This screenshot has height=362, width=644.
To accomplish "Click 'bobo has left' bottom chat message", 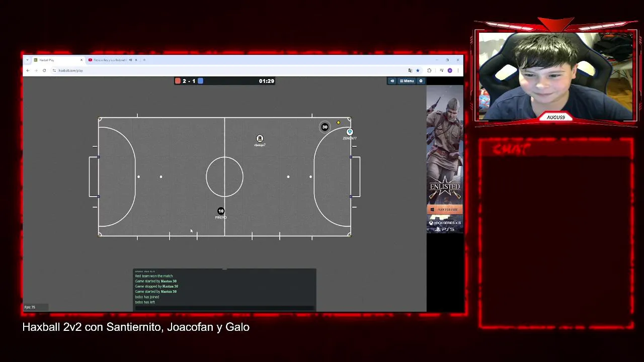I will (x=145, y=302).
